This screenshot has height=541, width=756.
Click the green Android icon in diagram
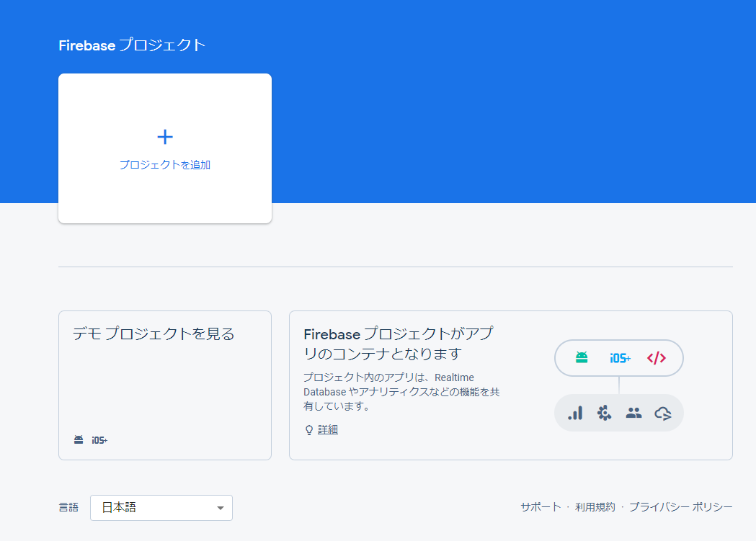tap(582, 357)
